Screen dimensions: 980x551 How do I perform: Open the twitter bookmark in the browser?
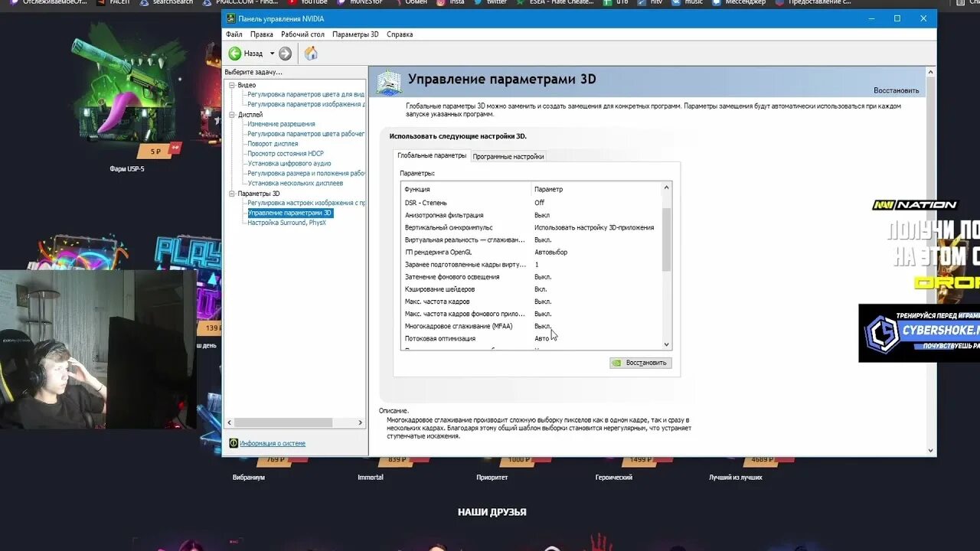click(x=490, y=2)
